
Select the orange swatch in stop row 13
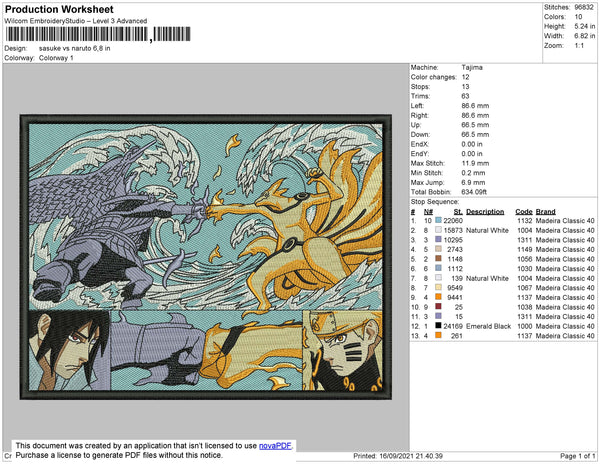tap(438, 335)
